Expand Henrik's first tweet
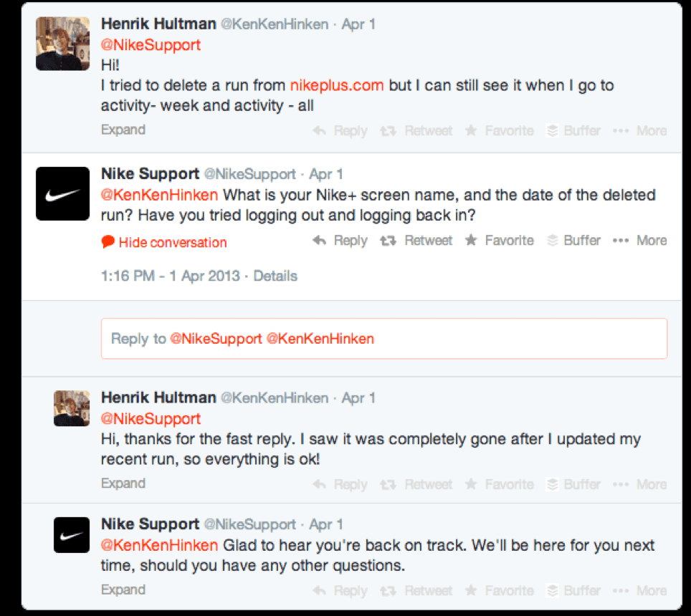Viewport: 691px width, 616px height. point(123,130)
